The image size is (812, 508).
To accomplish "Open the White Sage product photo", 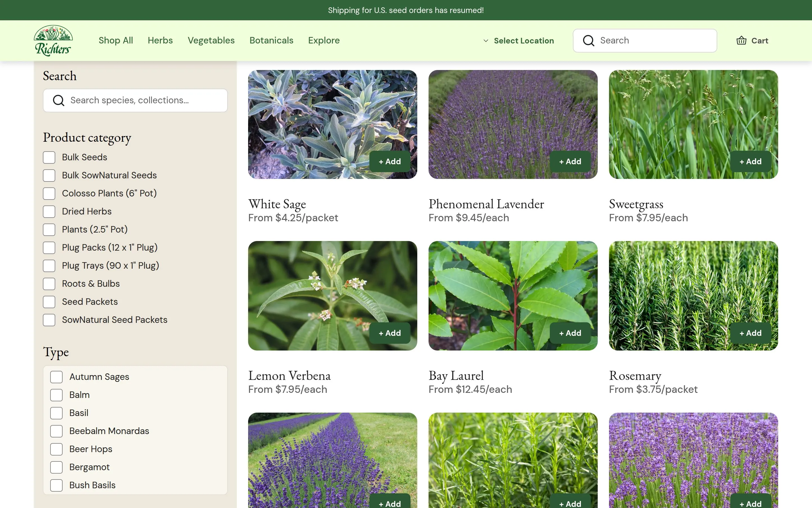I will click(332, 124).
